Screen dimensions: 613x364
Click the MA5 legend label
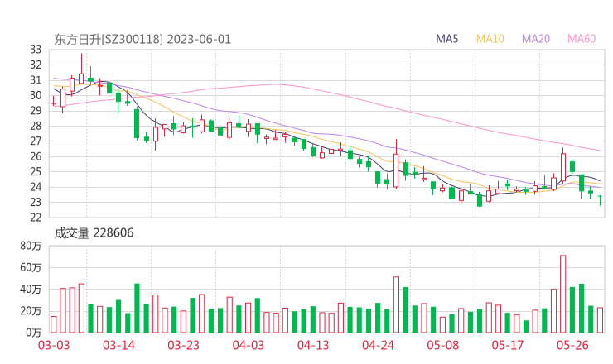(x=446, y=39)
